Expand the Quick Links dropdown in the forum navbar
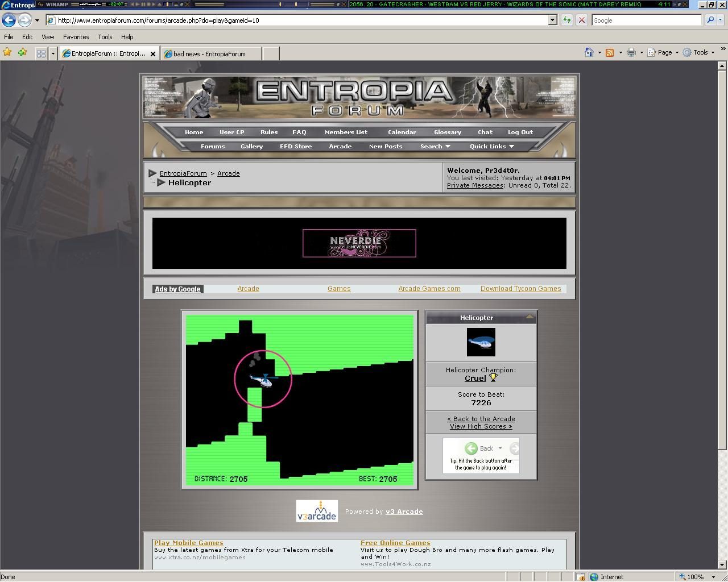This screenshot has width=728, height=582. pos(491,146)
